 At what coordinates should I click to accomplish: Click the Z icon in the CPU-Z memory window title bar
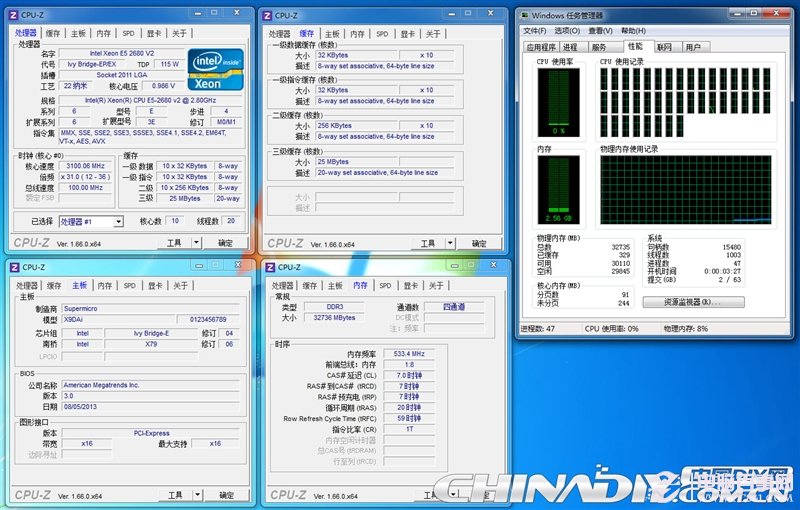(270, 267)
